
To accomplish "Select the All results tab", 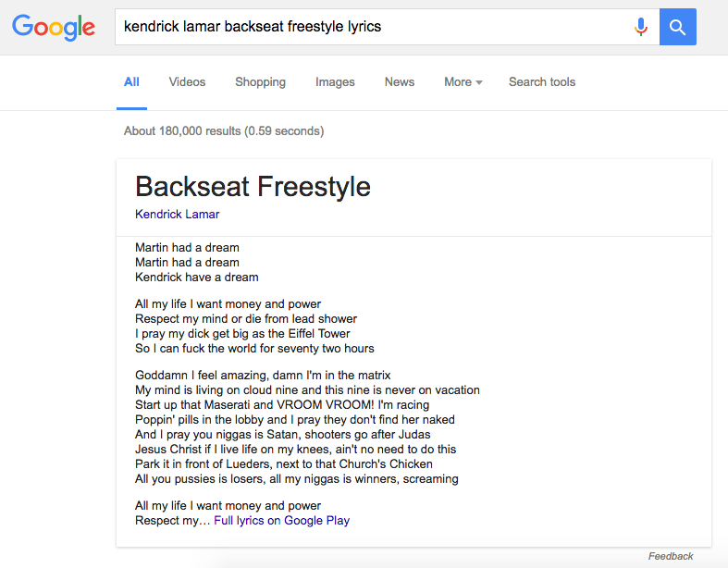I will point(131,82).
